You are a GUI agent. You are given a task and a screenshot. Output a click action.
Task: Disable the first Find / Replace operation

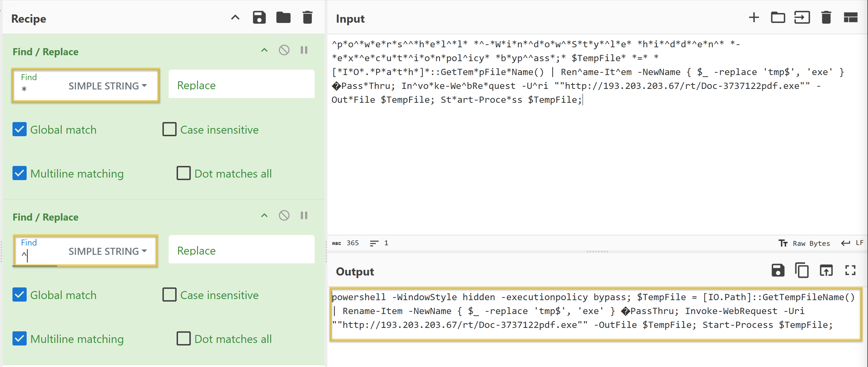click(284, 50)
